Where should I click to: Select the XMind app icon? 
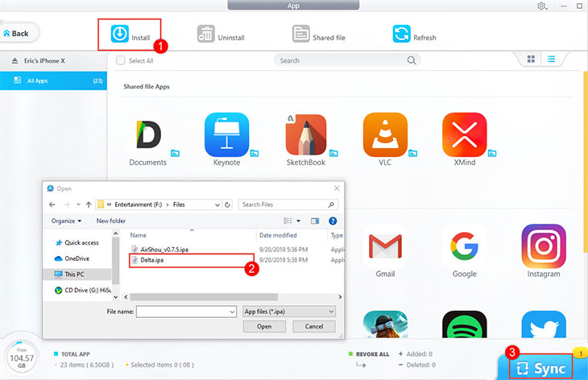[x=465, y=134]
